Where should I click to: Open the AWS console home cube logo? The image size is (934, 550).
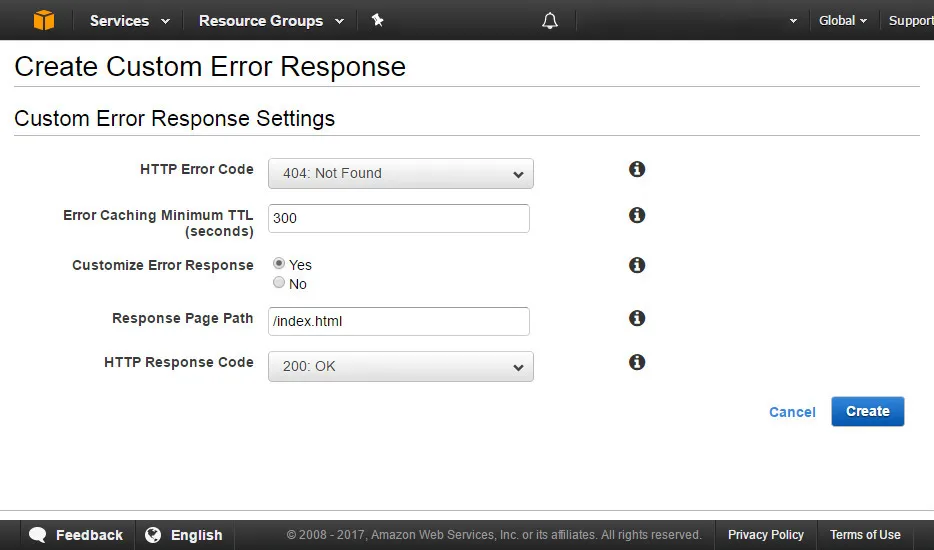point(43,20)
